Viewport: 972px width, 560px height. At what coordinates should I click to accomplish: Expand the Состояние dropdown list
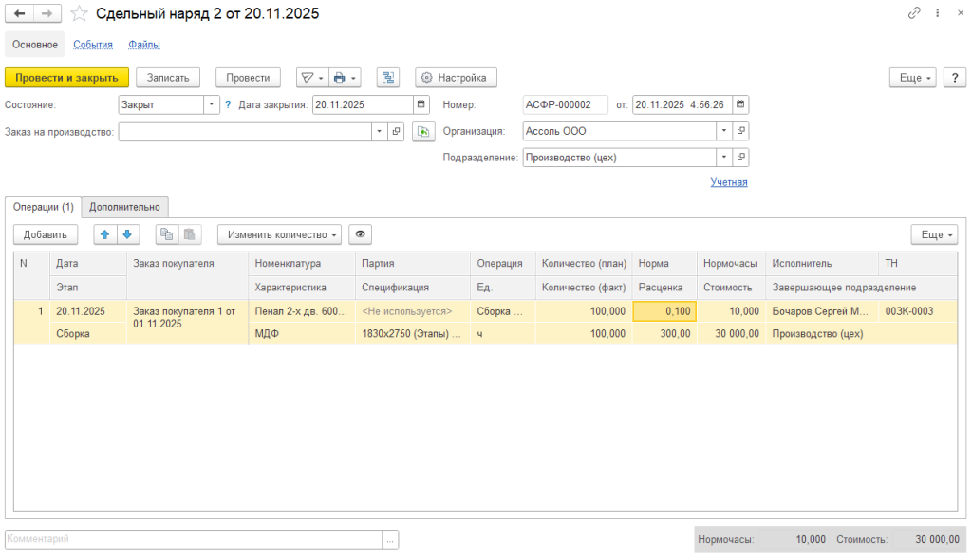coord(212,105)
